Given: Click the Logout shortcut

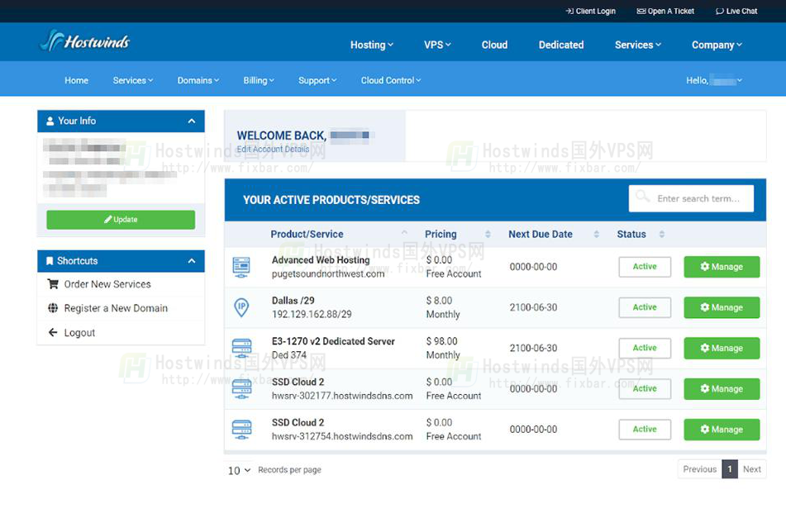Looking at the screenshot, I should coord(79,333).
